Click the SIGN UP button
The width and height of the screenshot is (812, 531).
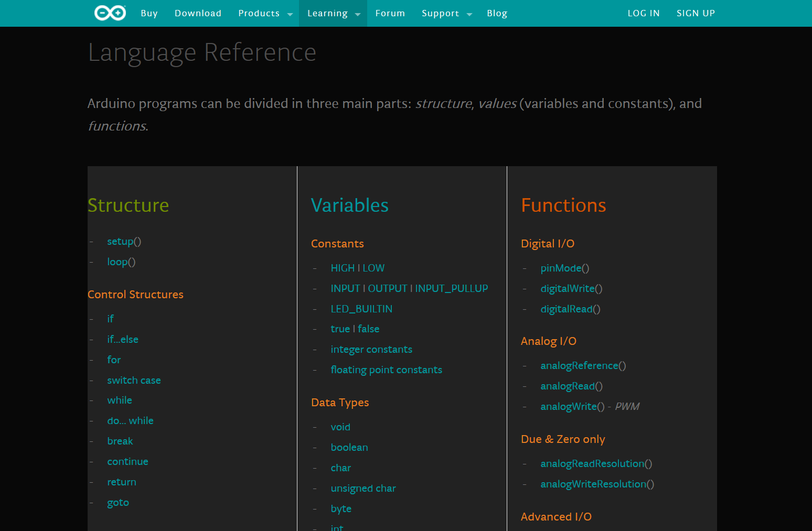pos(696,13)
